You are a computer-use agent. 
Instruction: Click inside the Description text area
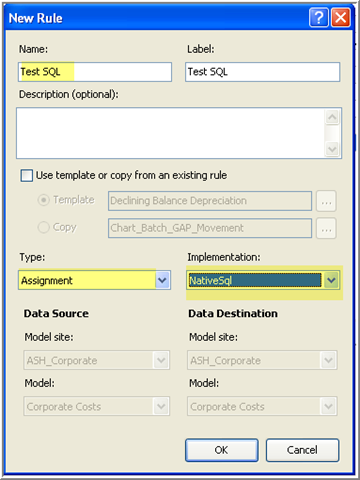[171, 133]
